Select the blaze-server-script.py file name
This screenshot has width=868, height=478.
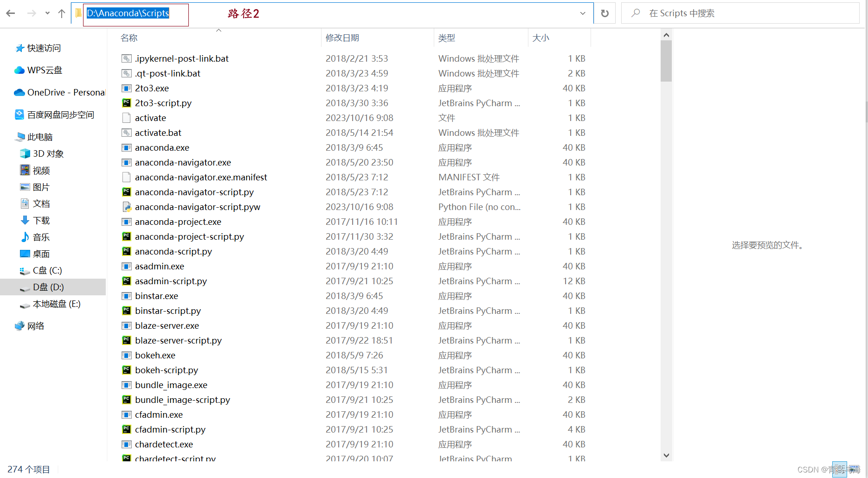click(x=179, y=340)
